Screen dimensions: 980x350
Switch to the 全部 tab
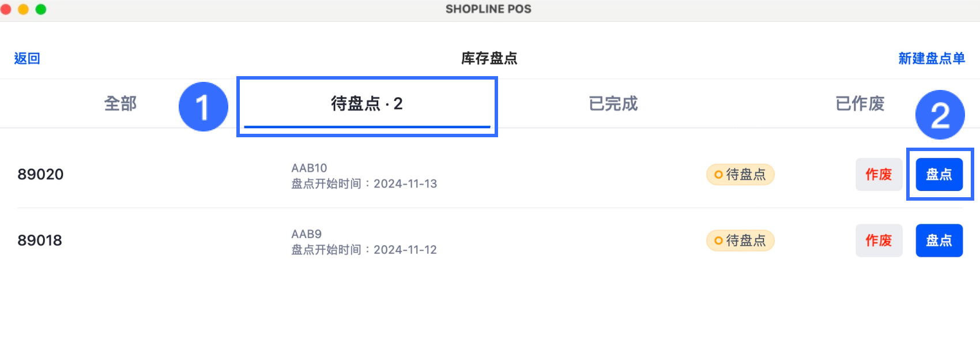(120, 104)
